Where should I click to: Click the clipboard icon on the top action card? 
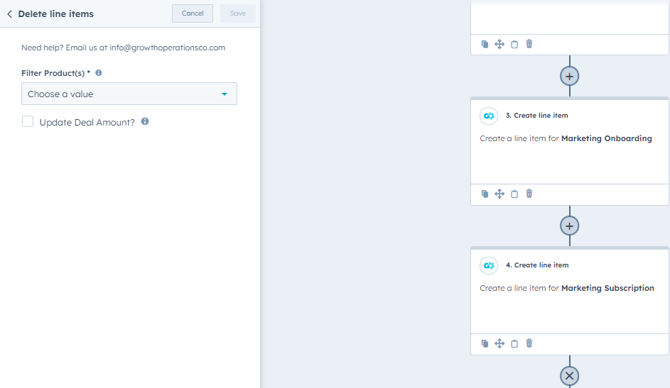click(x=514, y=44)
